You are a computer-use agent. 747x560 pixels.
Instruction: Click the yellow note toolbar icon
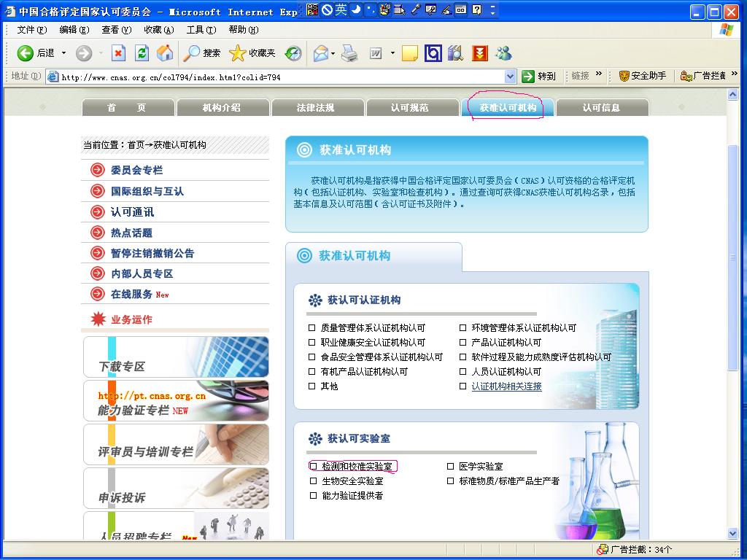(x=410, y=52)
